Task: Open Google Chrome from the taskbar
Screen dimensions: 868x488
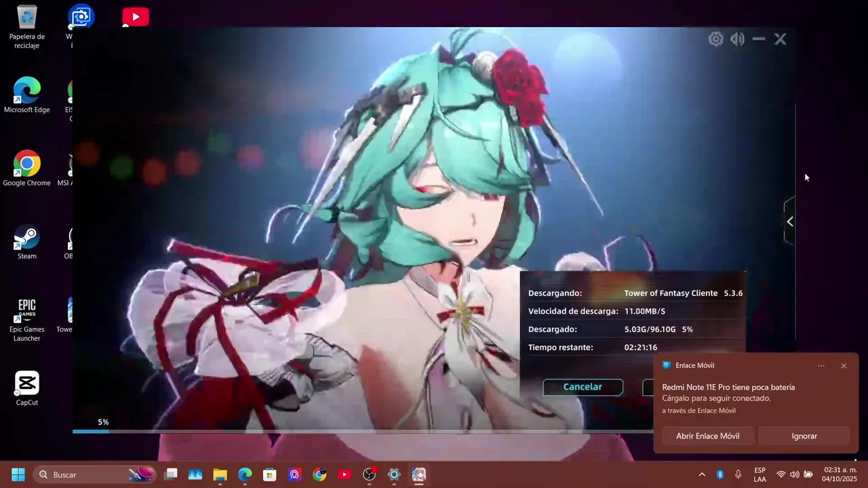Action: tap(319, 474)
